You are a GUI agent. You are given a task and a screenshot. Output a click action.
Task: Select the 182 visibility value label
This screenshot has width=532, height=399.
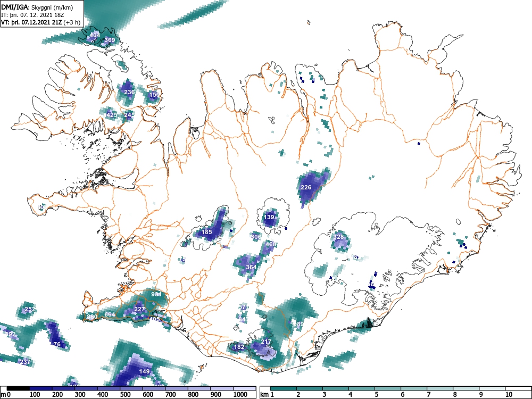(239, 347)
